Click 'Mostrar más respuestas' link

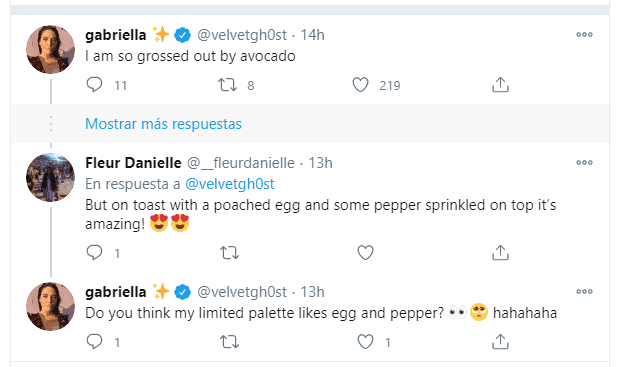[163, 124]
